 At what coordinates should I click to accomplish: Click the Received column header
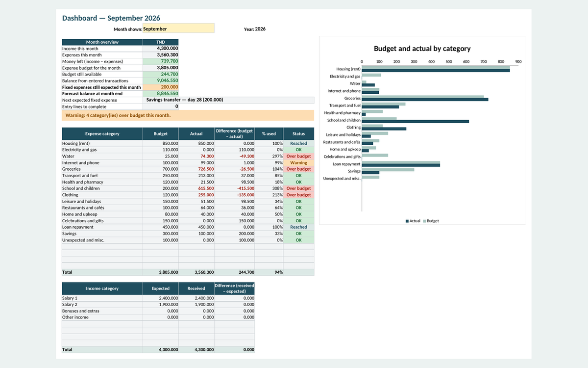tap(196, 289)
